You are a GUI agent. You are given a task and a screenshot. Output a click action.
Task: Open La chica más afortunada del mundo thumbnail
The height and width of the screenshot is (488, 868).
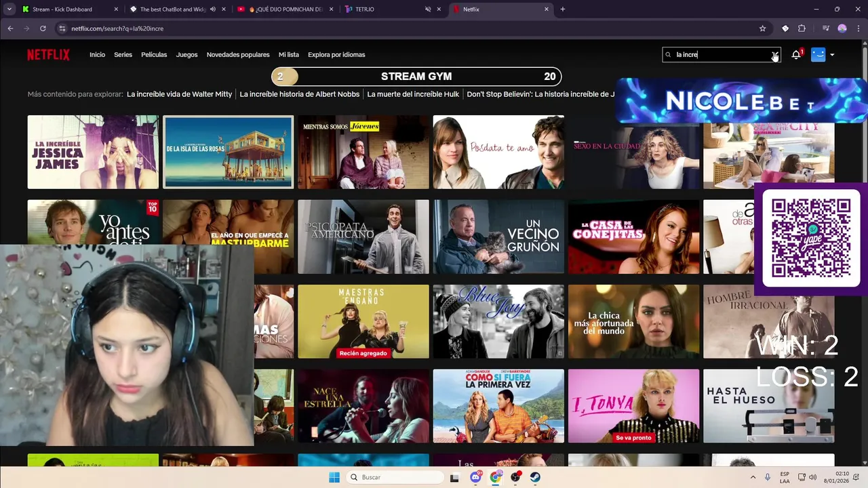(633, 321)
